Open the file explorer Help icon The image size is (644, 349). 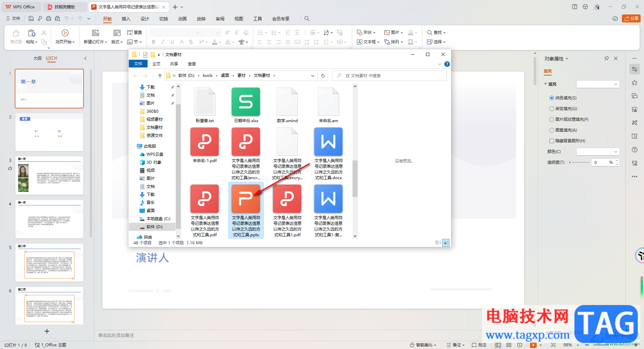click(x=447, y=64)
